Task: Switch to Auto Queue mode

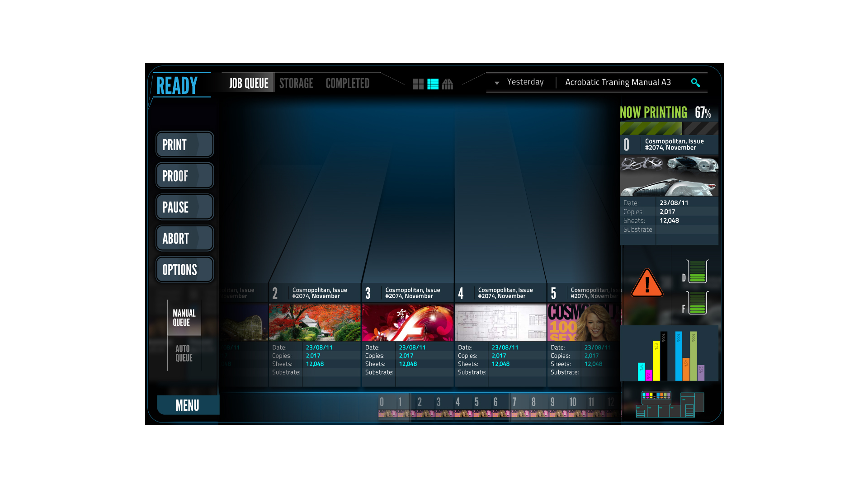Action: tap(184, 353)
